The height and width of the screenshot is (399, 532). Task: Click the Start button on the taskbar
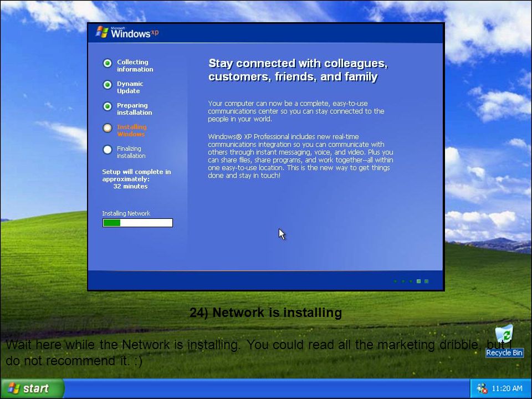pos(32,388)
